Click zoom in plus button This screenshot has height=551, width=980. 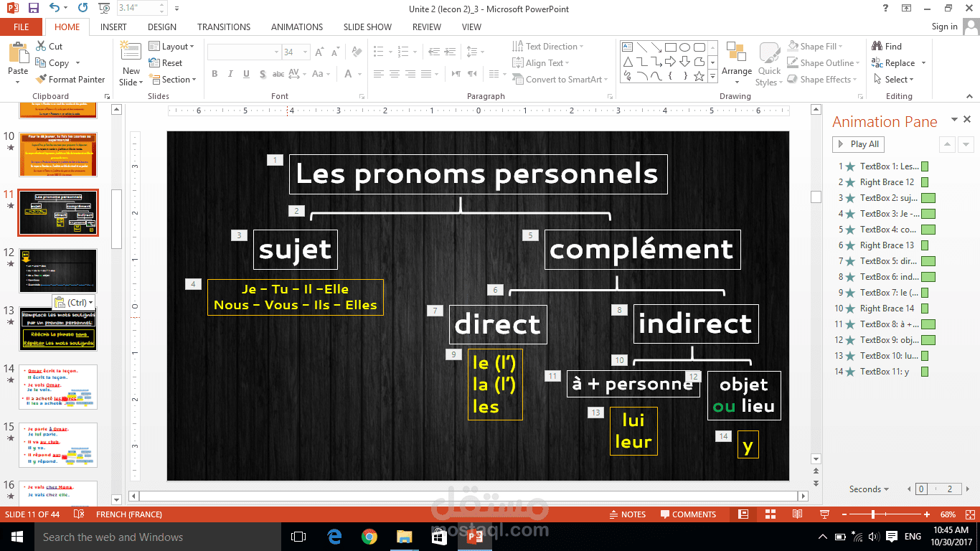[927, 514]
